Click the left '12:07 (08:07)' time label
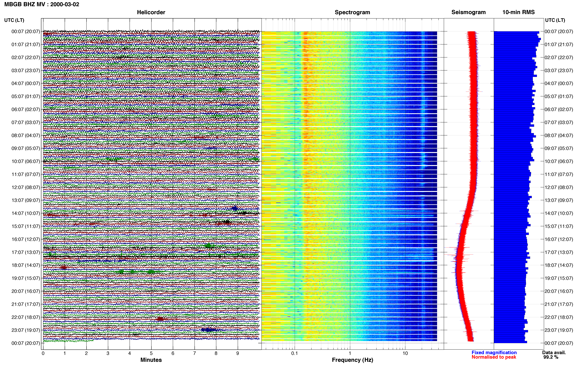 tap(26, 187)
